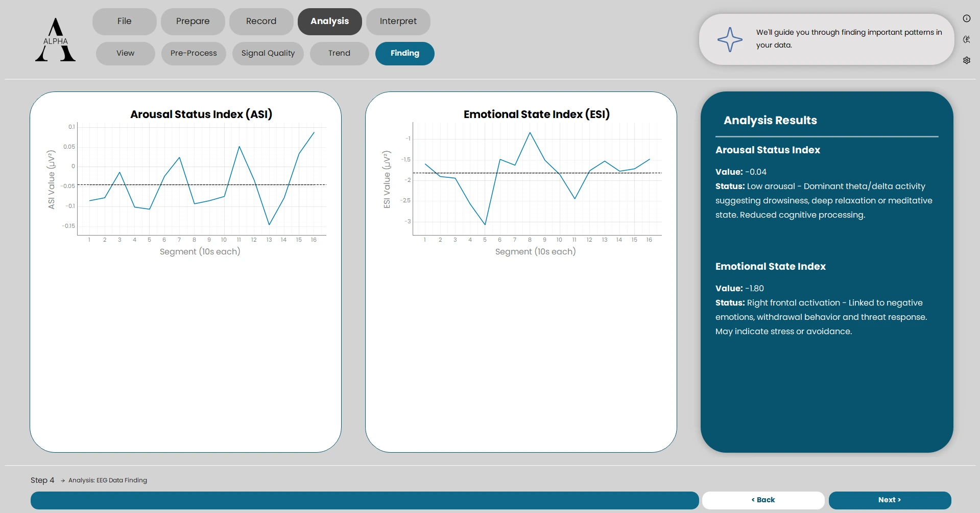Open the Trend sub-tab

click(339, 54)
